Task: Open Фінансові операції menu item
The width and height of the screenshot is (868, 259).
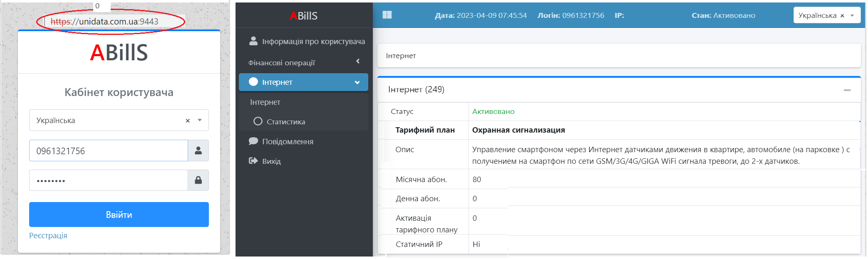Action: 303,62
